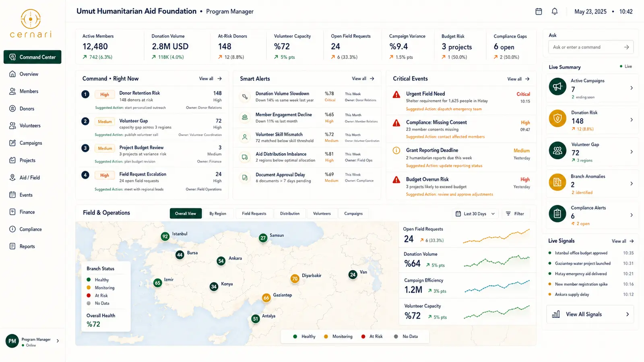The width and height of the screenshot is (644, 362).
Task: Click the Volunteer Skill Mismatch alert icon
Action: [244, 137]
